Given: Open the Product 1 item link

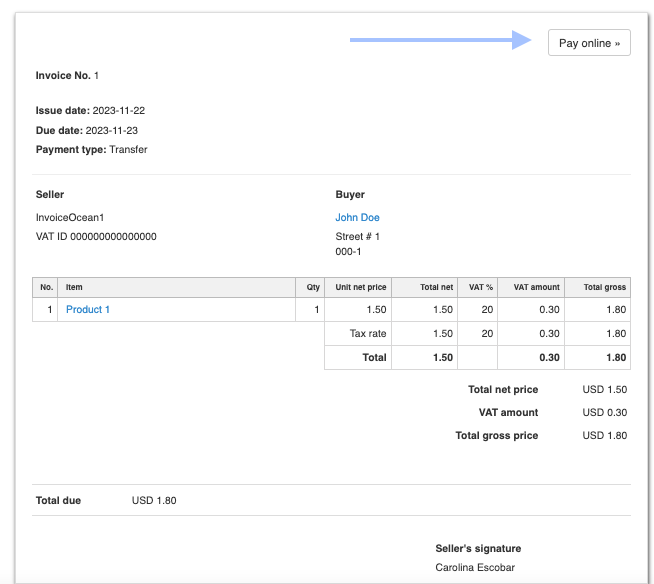Looking at the screenshot, I should pos(88,310).
